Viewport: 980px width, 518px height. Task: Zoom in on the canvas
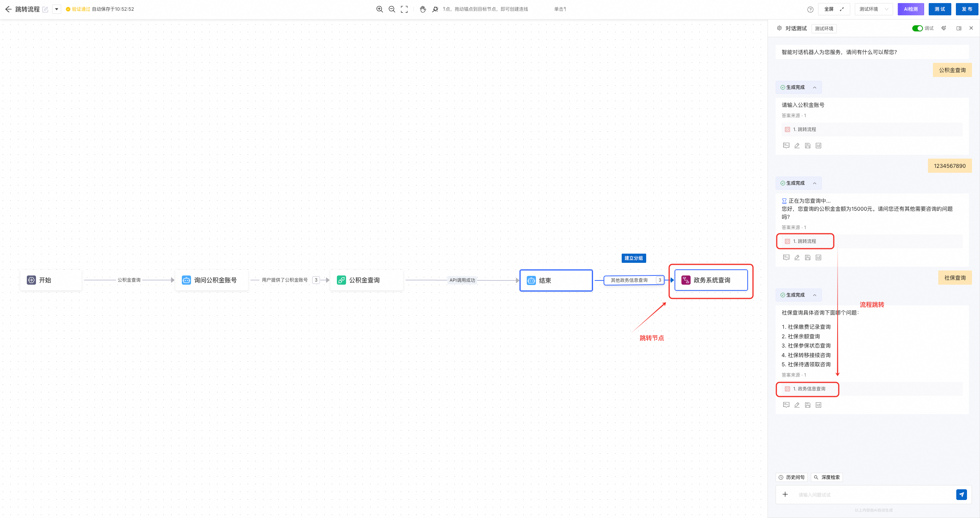(379, 9)
